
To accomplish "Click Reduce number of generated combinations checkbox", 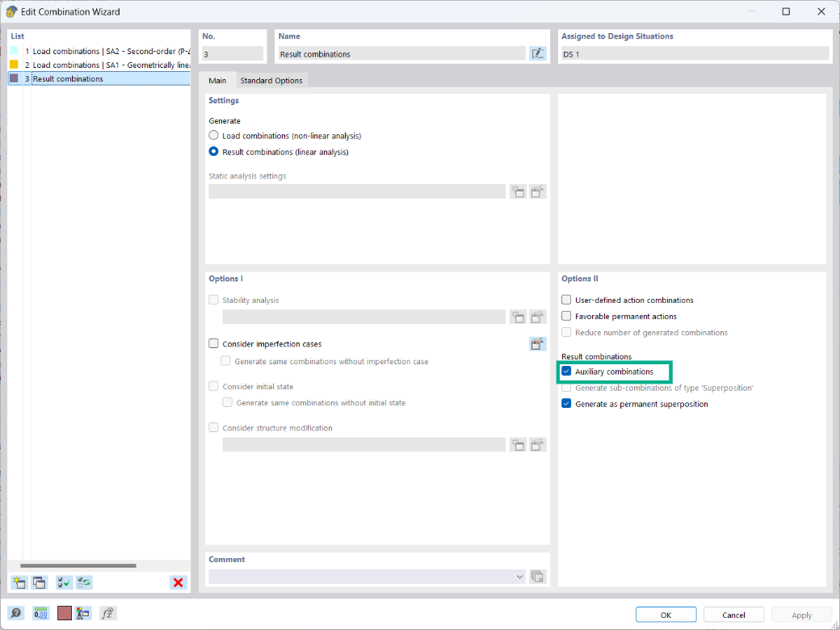I will 566,332.
